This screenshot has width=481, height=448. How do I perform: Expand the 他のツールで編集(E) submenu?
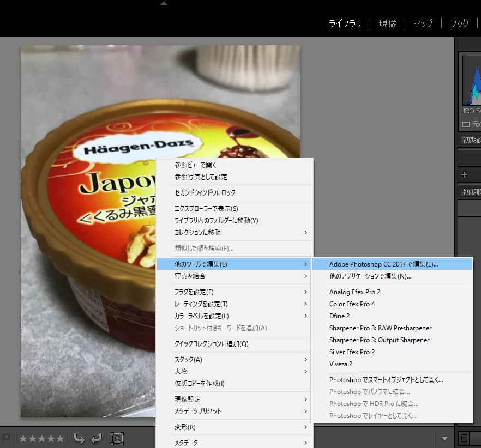[x=235, y=264]
